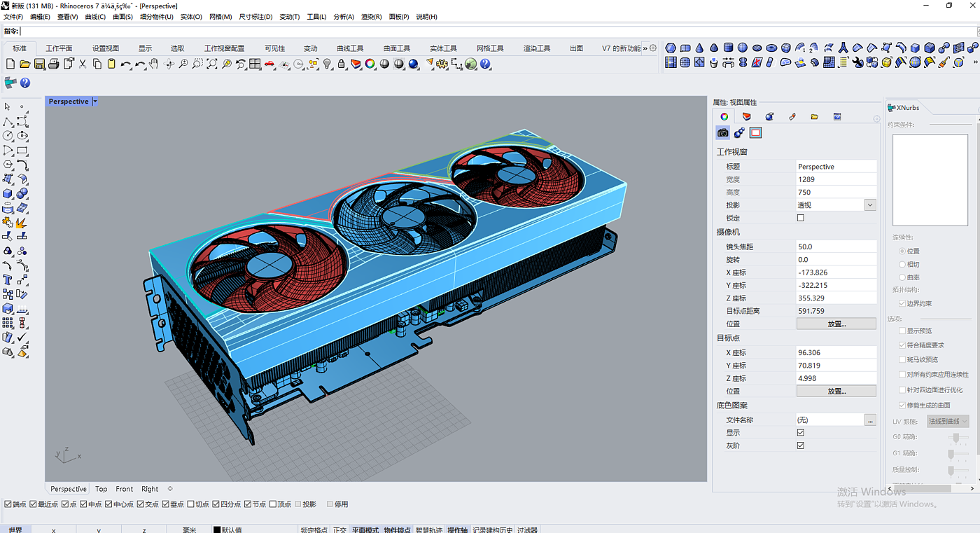980x533 pixels.
Task: Open the Perspective viewport title dropdown arrow
Action: pyautogui.click(x=95, y=102)
